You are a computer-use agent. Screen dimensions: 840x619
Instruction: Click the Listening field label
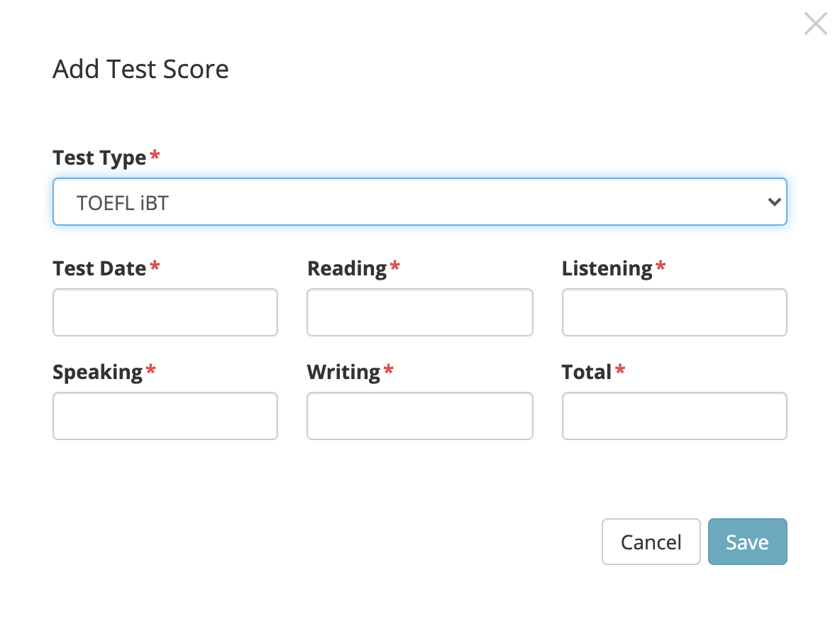[x=607, y=268]
